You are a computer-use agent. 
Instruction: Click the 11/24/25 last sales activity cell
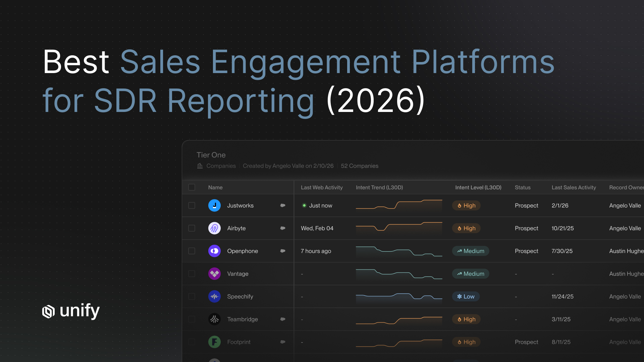point(562,297)
